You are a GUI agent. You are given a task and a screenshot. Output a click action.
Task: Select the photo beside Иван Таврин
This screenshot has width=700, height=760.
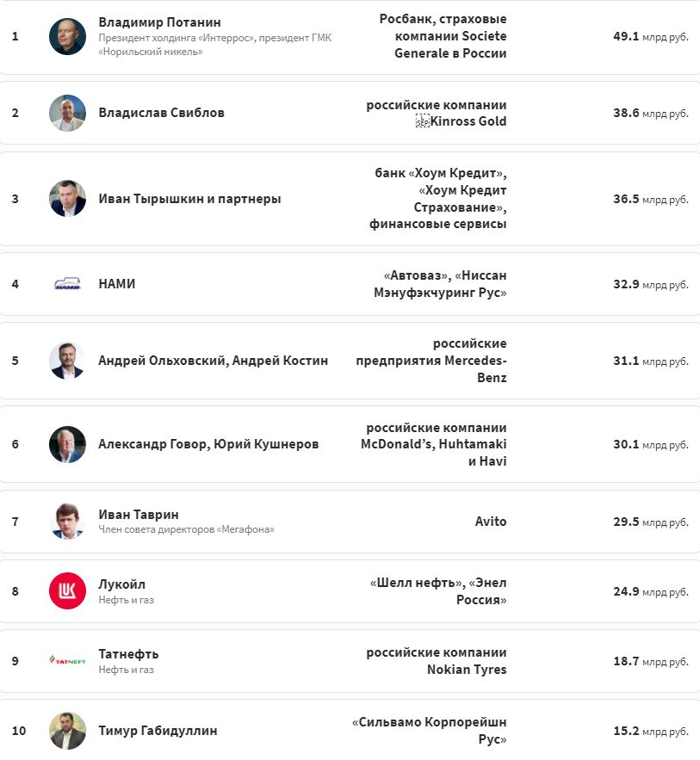coord(67,522)
